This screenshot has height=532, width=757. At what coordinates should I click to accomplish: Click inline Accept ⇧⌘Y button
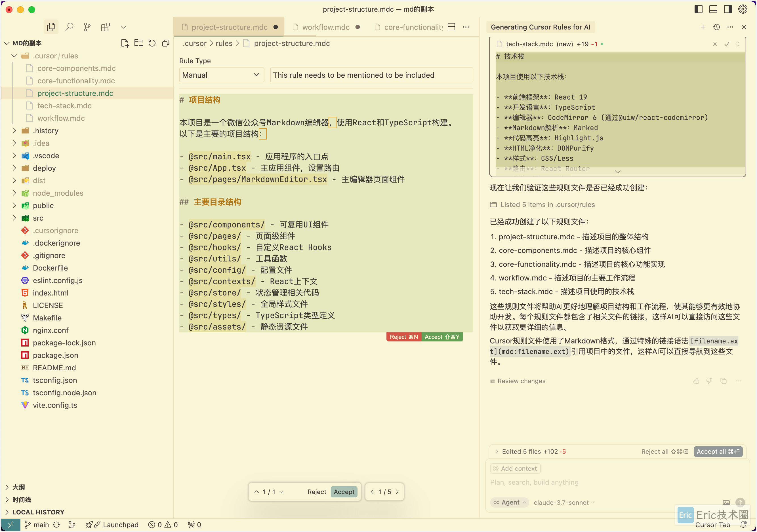coord(442,337)
